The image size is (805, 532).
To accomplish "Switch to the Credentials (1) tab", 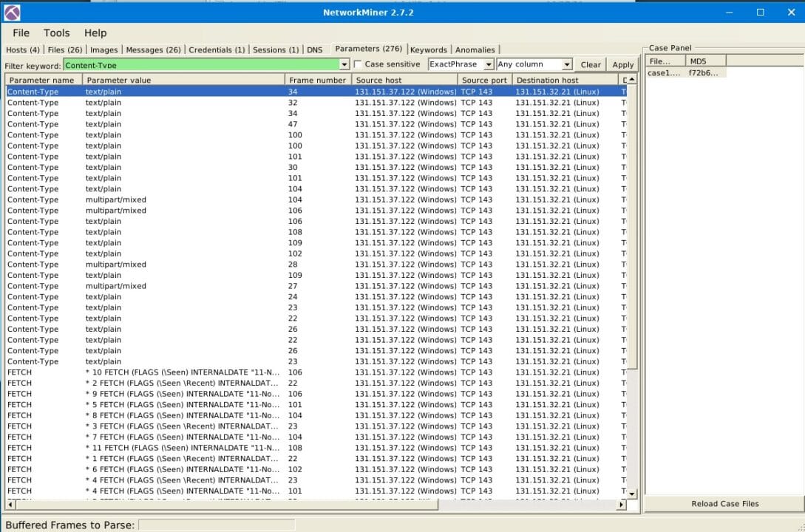I will pos(217,50).
